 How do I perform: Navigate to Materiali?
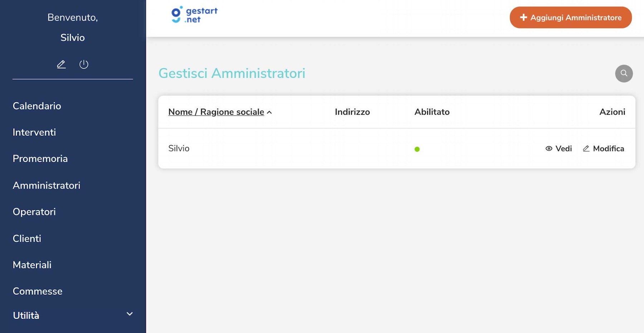pyautogui.click(x=32, y=265)
